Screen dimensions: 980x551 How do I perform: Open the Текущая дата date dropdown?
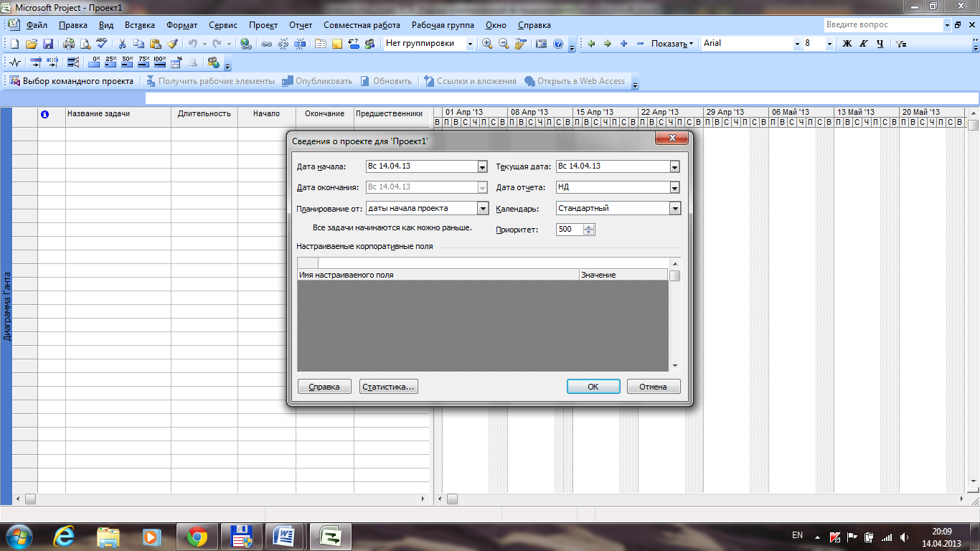click(x=674, y=166)
